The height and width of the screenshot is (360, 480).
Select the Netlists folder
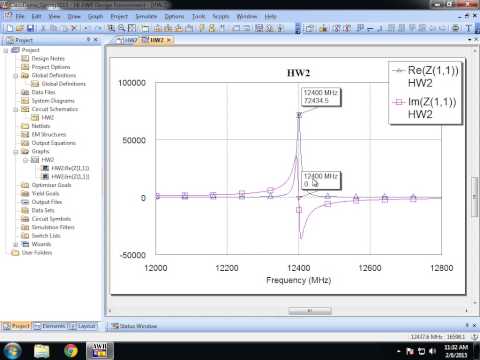tap(40, 126)
